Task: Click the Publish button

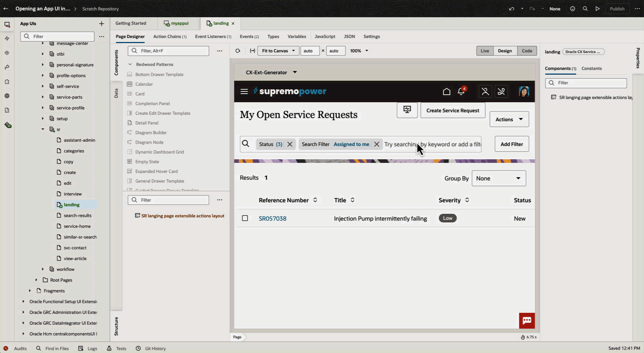Action: click(617, 9)
